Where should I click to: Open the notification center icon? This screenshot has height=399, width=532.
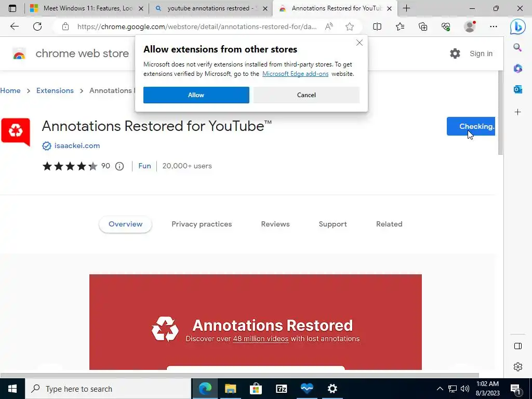(x=515, y=389)
